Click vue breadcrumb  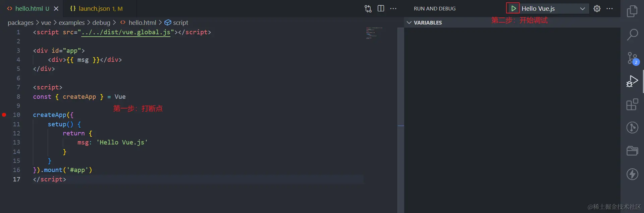[46, 23]
